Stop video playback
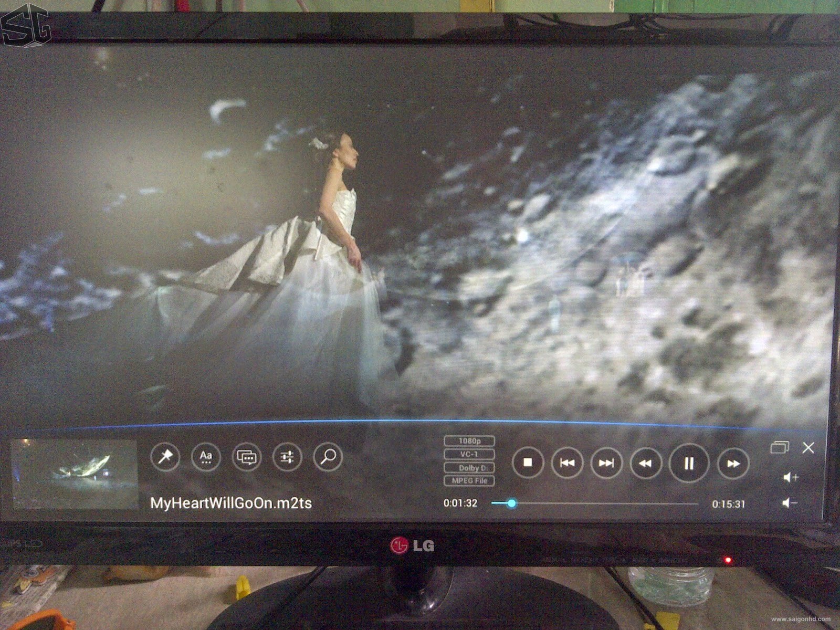This screenshot has height=630, width=840. [x=528, y=463]
